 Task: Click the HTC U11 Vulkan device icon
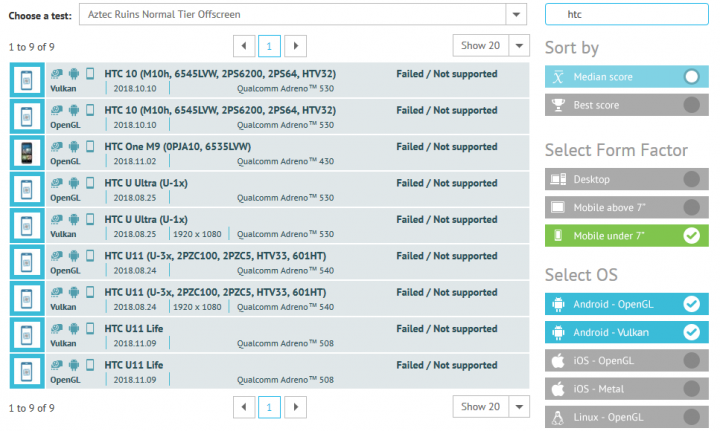pos(27,298)
